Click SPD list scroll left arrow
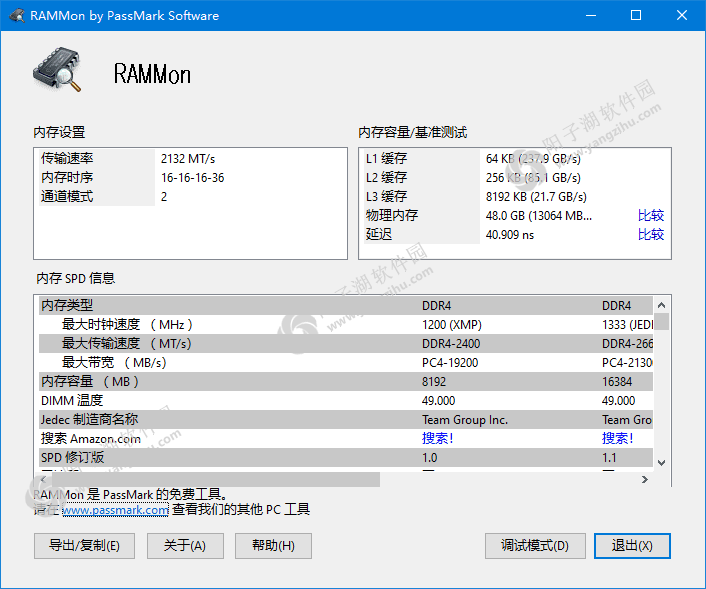Image resolution: width=706 pixels, height=589 pixels. coord(43,479)
